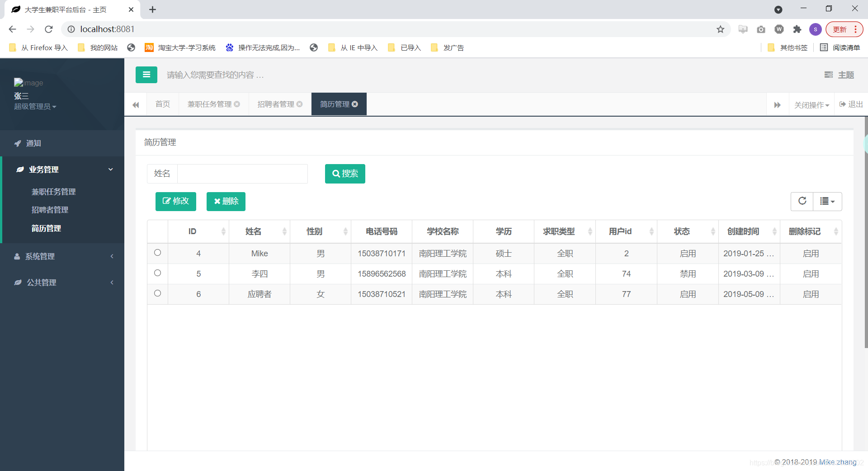Click the theme icon labeled 主题
This screenshot has width=868, height=471.
[839, 75]
